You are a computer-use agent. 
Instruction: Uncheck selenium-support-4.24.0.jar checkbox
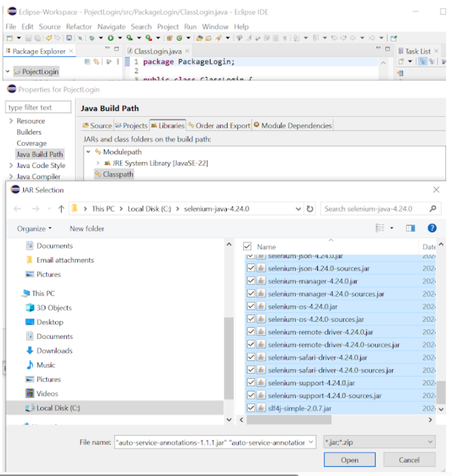click(250, 382)
